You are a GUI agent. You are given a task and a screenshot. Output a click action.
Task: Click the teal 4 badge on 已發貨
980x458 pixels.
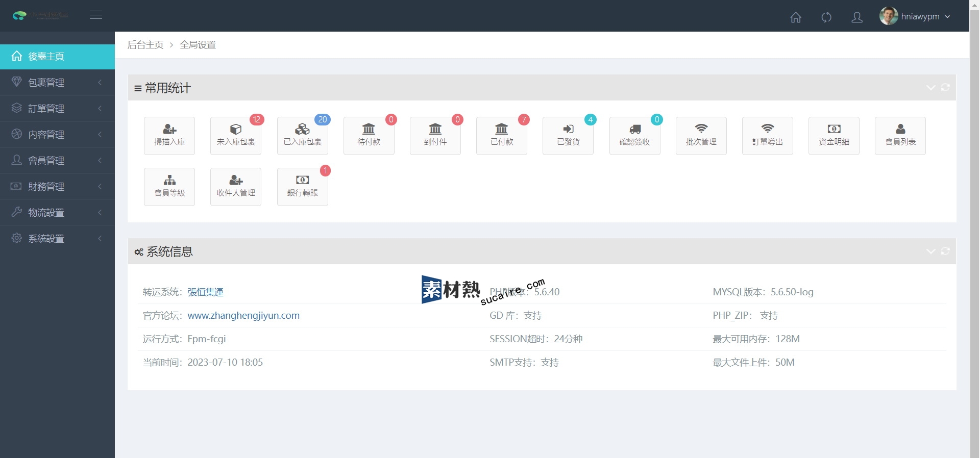591,119
